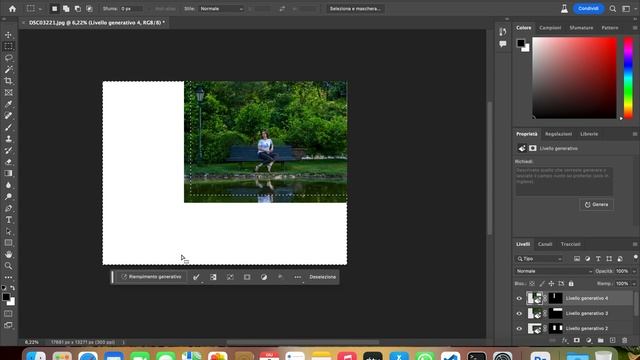Viewport: 640px width, 360px height.
Task: Open the marquee tool preset dropdown arrow
Action: (x=40, y=9)
